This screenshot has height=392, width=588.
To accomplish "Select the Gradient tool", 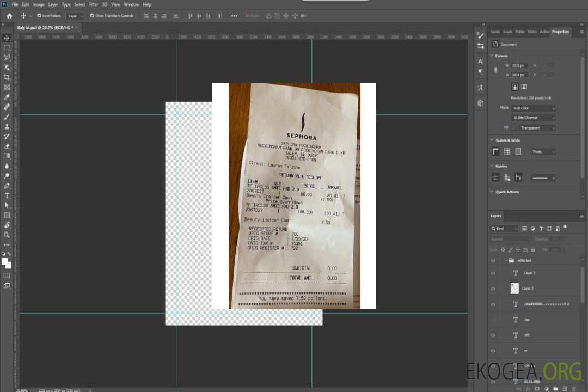I will pyautogui.click(x=7, y=156).
